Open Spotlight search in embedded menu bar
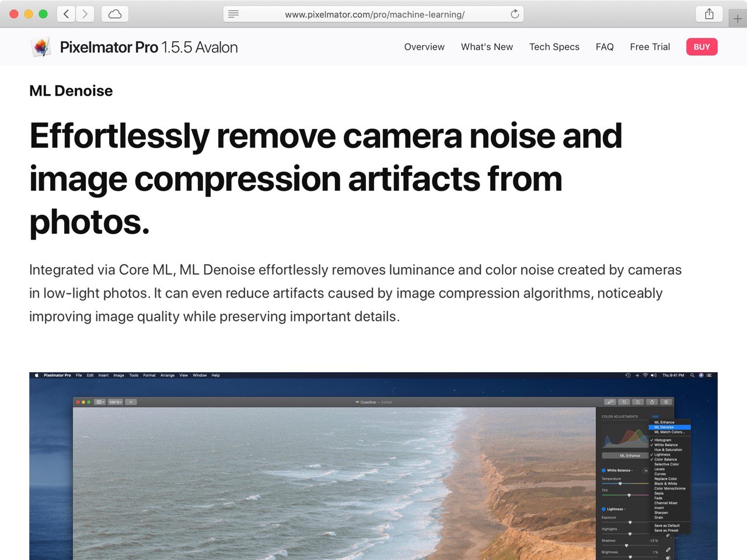Viewport: 747px width, 560px height. coord(692,376)
